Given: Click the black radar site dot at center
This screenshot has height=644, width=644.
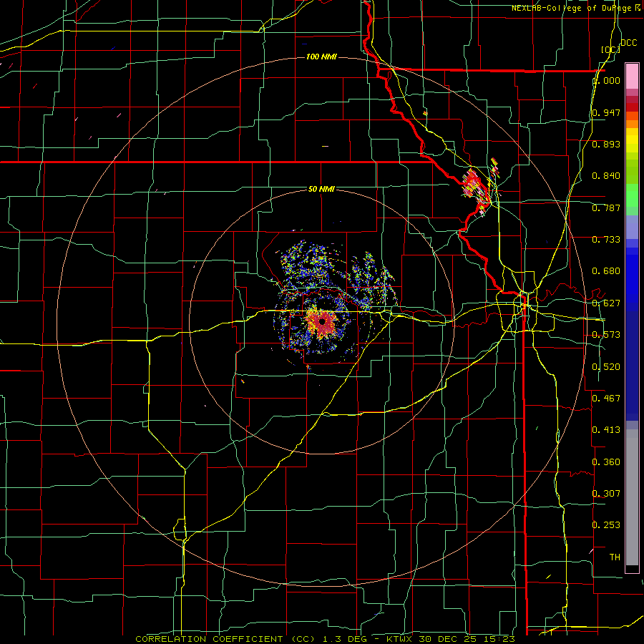Looking at the screenshot, I should (x=323, y=321).
